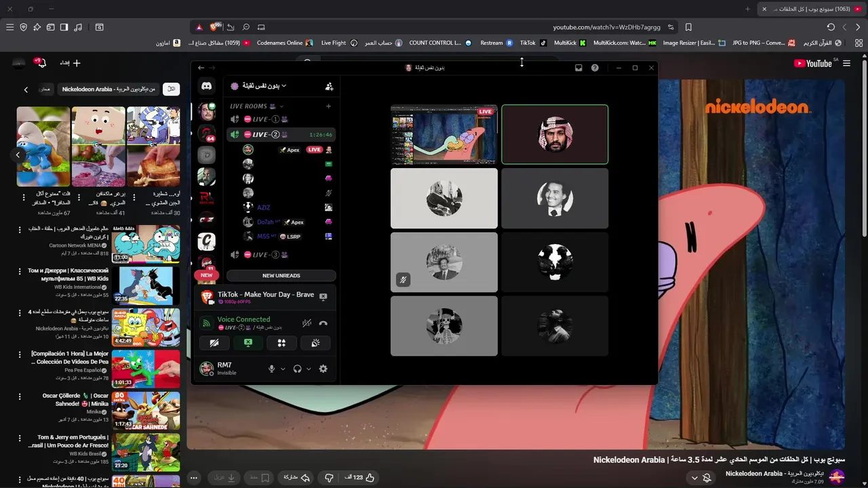Viewport: 868px width, 488px height.
Task: Open headphone output options arrow
Action: coord(309,369)
